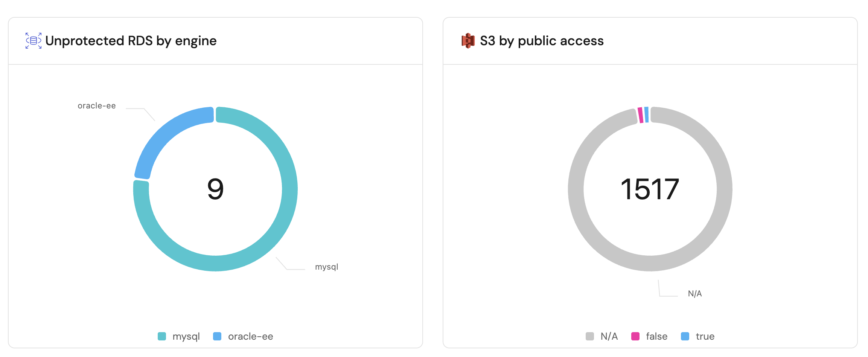Image resolution: width=868 pixels, height=357 pixels.
Task: Open the Unprotected RDS by engine title
Action: (131, 41)
